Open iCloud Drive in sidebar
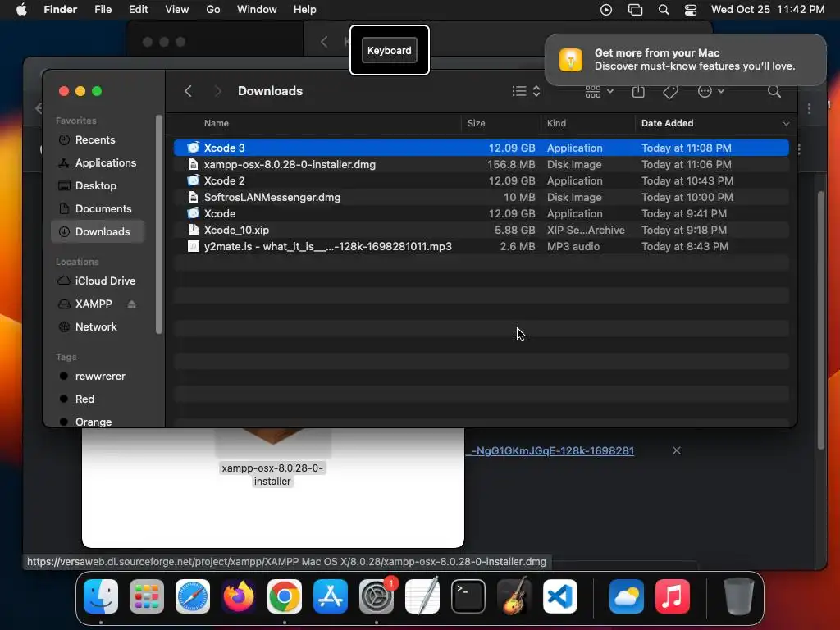 coord(98,281)
